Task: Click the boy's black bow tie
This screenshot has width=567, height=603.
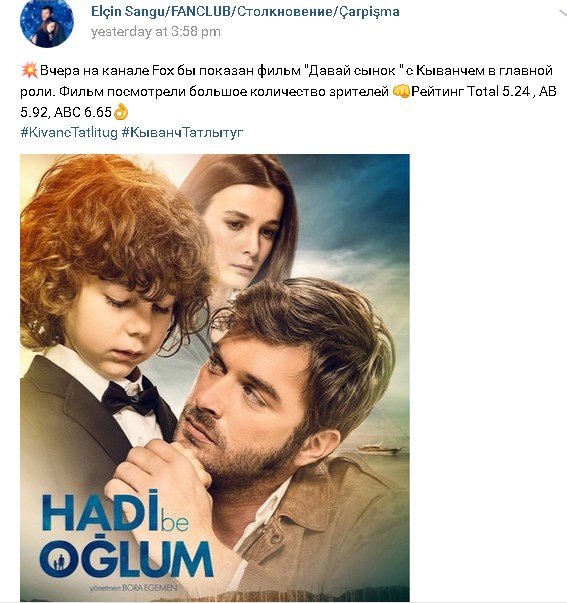Action: click(132, 398)
